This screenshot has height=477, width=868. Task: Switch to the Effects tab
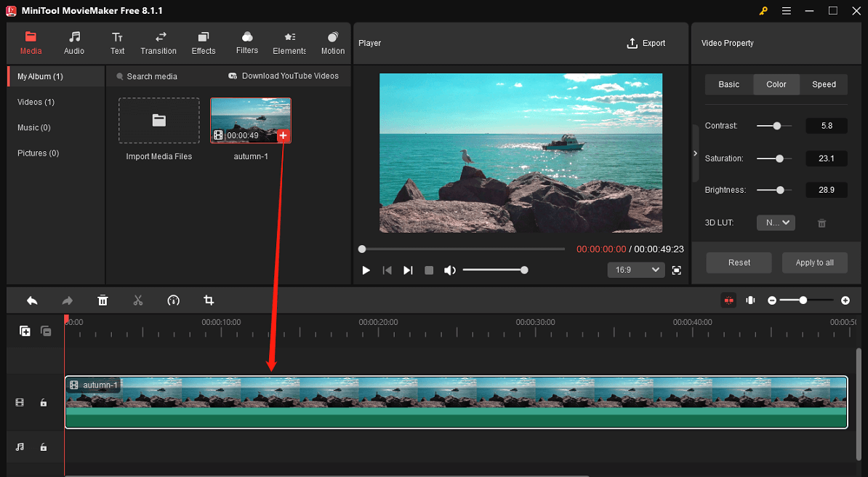[203, 43]
